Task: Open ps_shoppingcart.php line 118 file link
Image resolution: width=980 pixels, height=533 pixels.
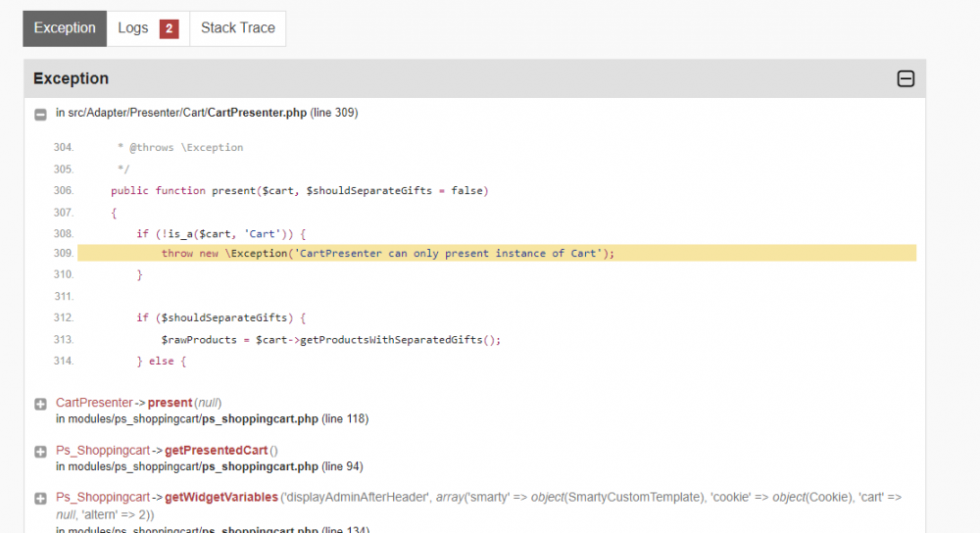Action: [x=260, y=419]
